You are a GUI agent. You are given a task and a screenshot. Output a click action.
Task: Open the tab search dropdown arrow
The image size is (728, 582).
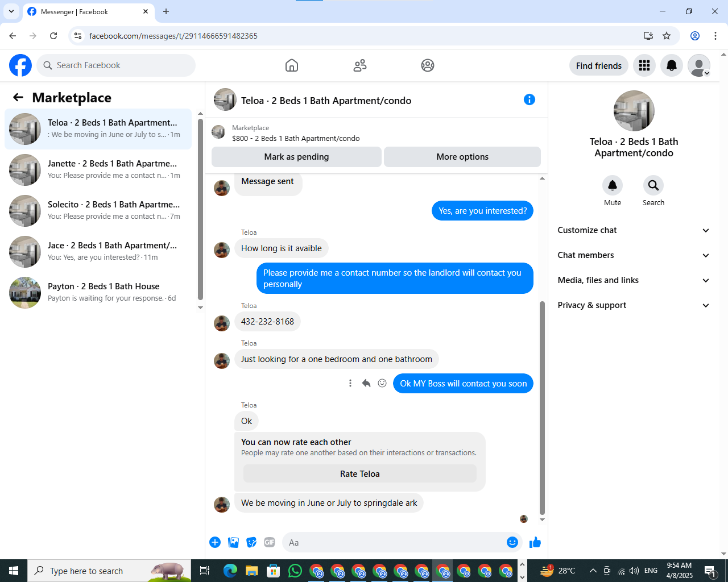point(11,11)
